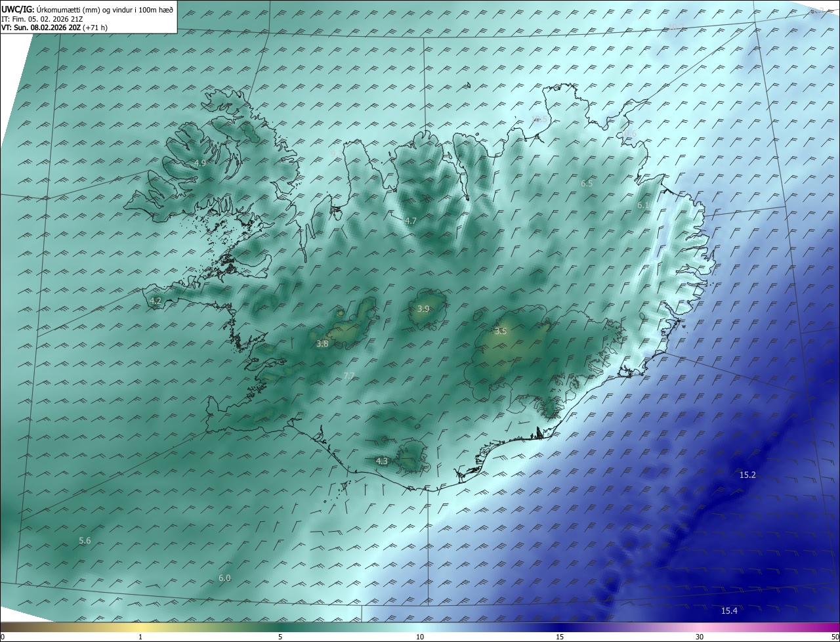Click the value label 3.9 on the central glacier
Viewport: 840px width, 642px height.
(423, 309)
